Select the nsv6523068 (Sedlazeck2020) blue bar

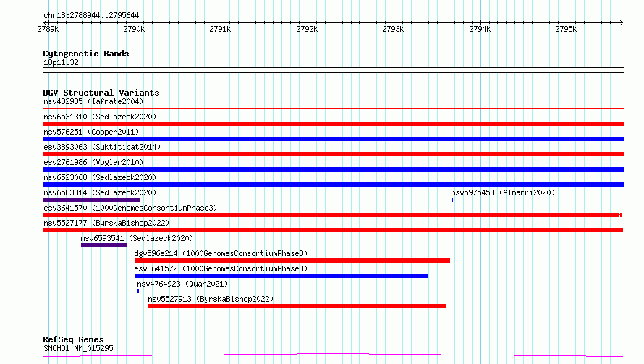333,185
